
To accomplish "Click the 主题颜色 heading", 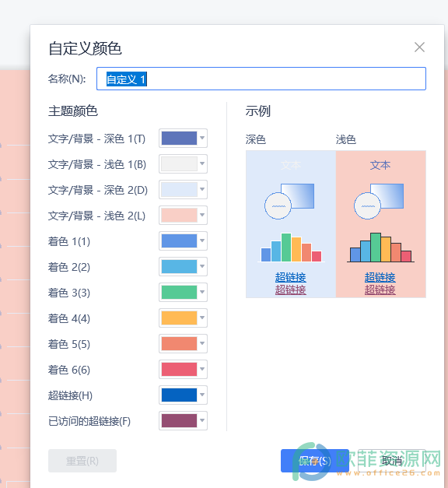I will pos(73,111).
